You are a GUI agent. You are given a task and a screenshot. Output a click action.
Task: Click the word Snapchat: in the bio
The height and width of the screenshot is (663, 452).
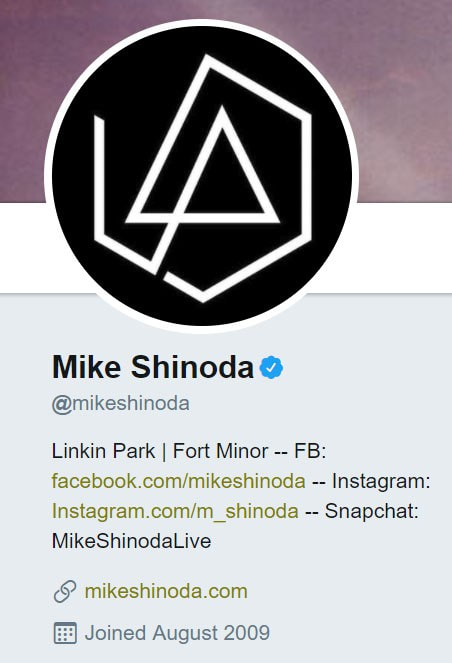(x=372, y=511)
